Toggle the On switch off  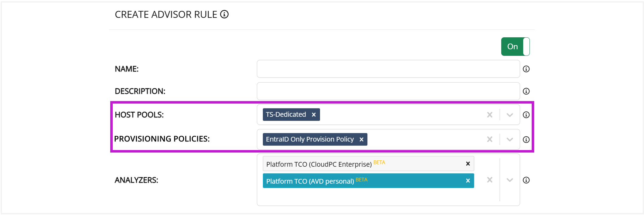pos(515,46)
